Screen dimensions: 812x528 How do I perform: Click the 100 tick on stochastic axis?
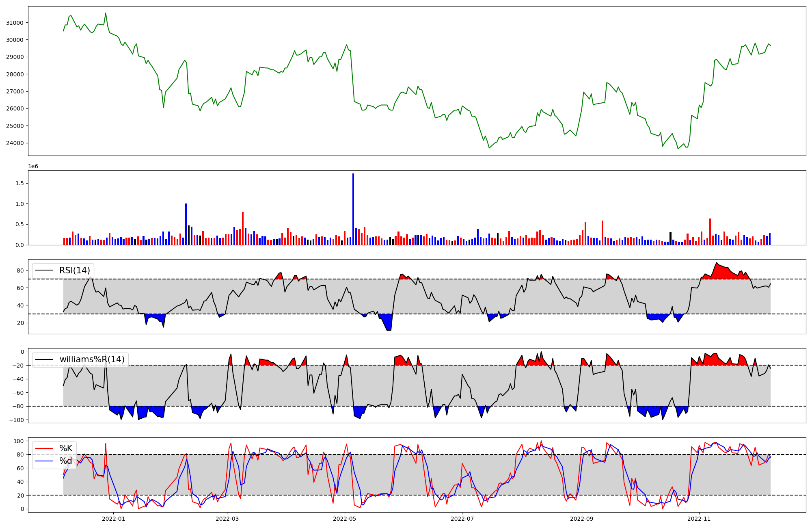click(19, 441)
